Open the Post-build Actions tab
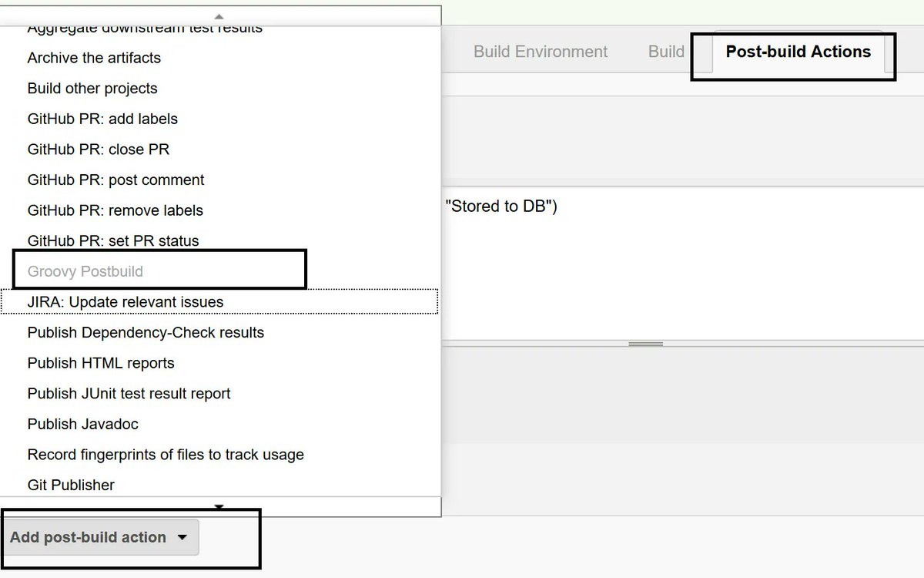 click(x=798, y=52)
